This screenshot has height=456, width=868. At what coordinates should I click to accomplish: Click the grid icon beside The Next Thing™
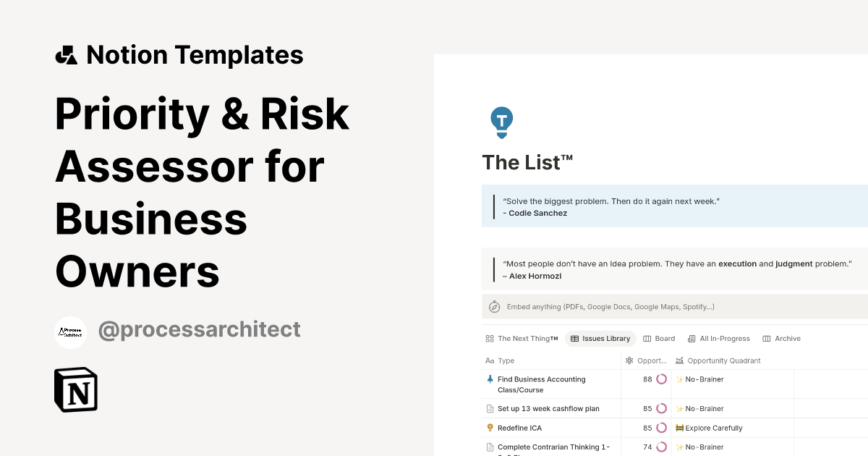click(488, 338)
